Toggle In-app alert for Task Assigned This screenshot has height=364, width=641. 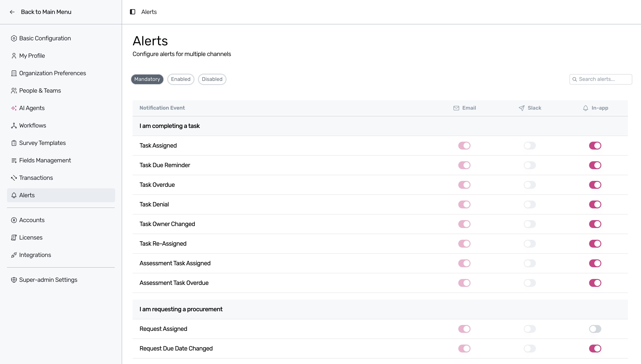[595, 146]
